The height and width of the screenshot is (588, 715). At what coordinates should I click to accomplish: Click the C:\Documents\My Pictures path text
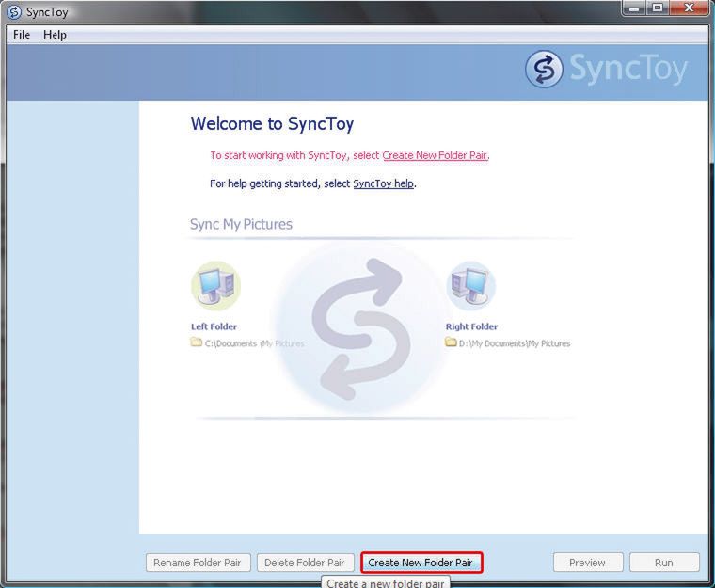tap(254, 343)
